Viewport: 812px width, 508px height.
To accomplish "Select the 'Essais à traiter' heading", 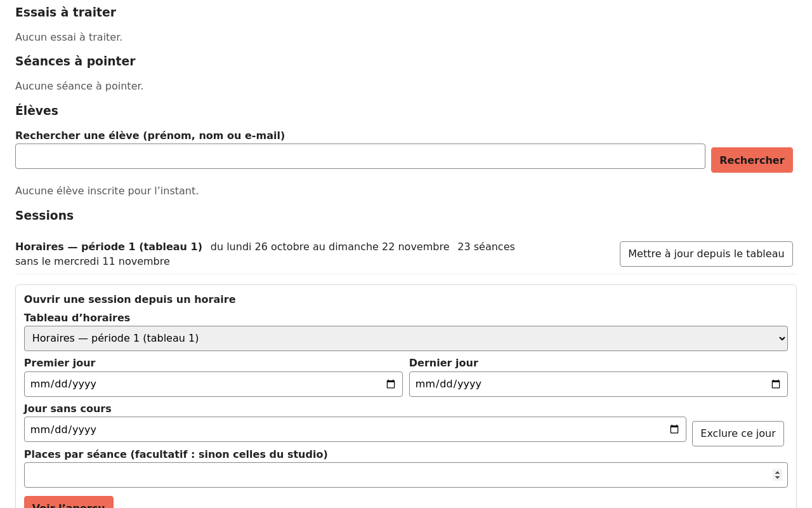I will pyautogui.click(x=65, y=12).
